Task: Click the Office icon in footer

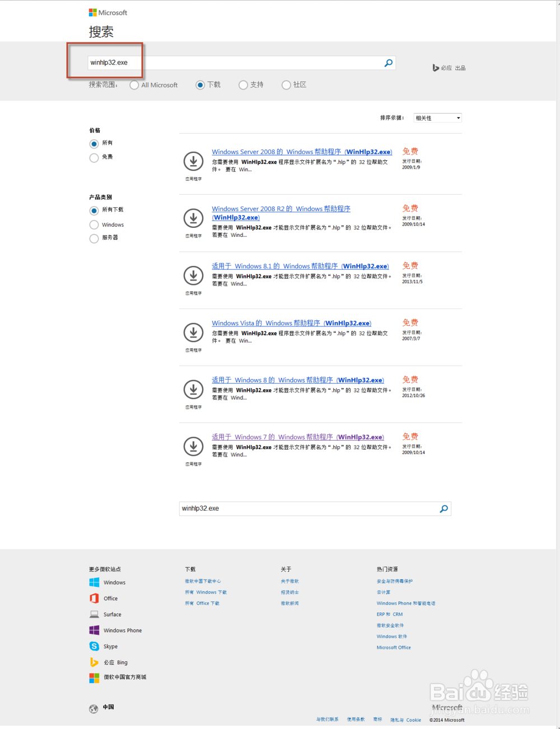Action: (94, 599)
